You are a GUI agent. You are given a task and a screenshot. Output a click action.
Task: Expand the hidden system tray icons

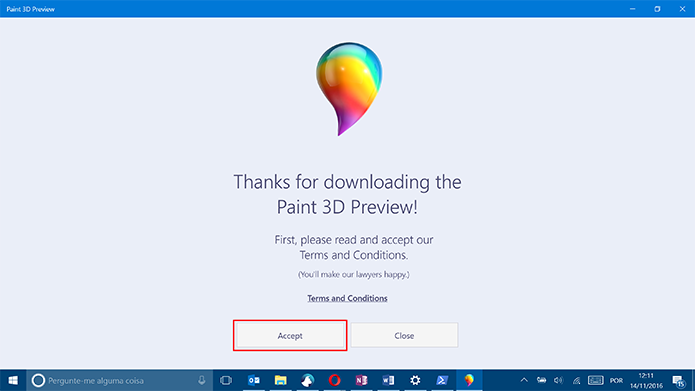[524, 380]
